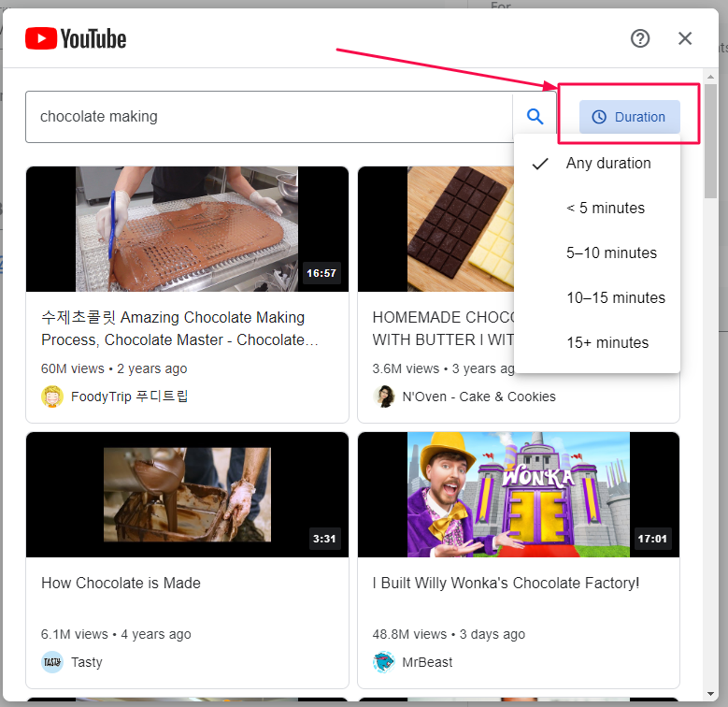The image size is (728, 707).
Task: Open the Duration filter dropdown
Action: [x=629, y=117]
